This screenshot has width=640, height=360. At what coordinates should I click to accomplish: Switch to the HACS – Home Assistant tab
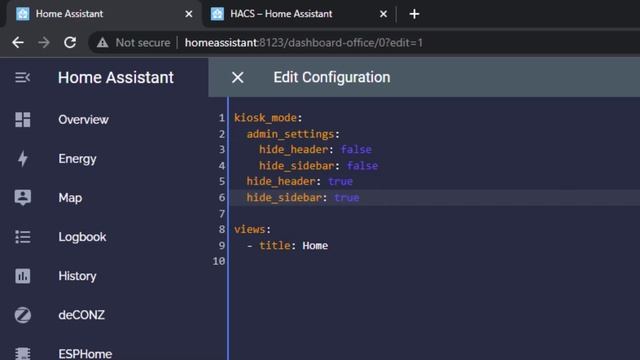(x=298, y=14)
